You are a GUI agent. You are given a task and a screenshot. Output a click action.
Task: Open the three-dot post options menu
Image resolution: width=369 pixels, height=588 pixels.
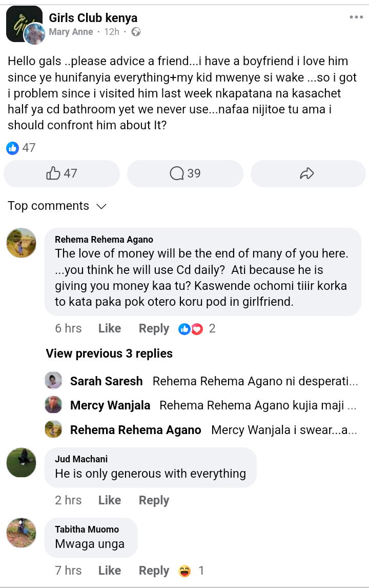[x=356, y=17]
